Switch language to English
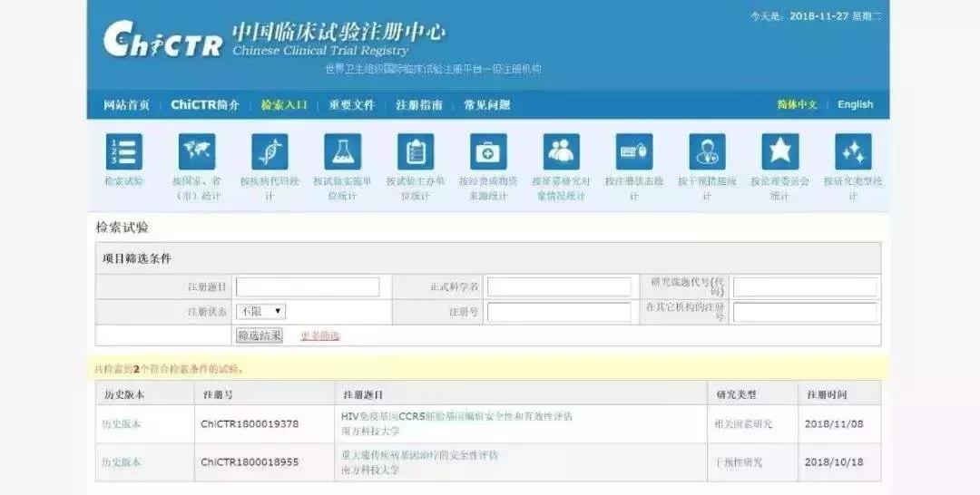980x495 pixels. 855,104
